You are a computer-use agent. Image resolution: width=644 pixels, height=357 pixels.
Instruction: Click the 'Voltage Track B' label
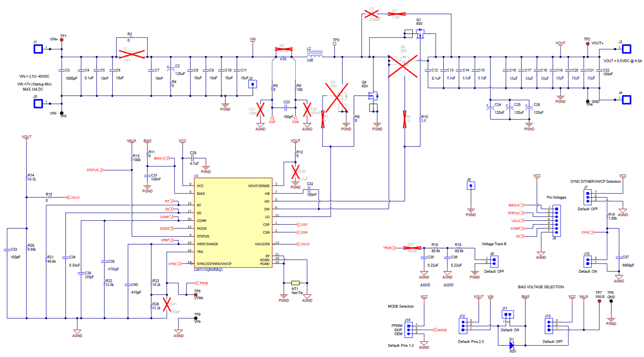pyautogui.click(x=494, y=244)
